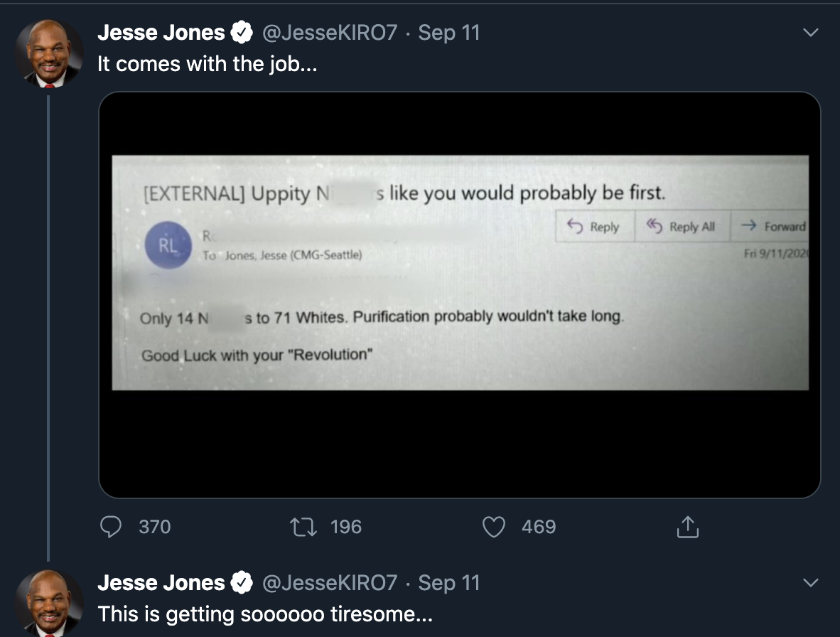Click the reply comment icon showing 370
The height and width of the screenshot is (637, 840).
(111, 527)
